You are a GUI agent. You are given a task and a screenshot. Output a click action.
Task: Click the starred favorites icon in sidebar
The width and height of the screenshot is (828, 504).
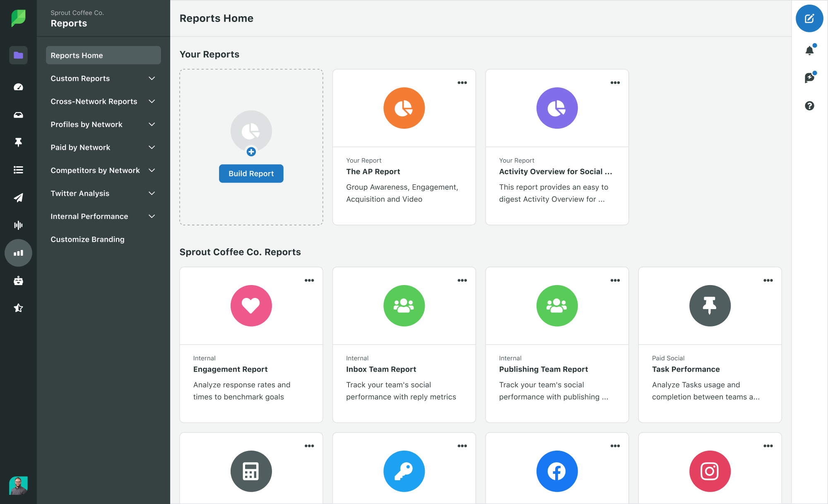[x=18, y=308]
